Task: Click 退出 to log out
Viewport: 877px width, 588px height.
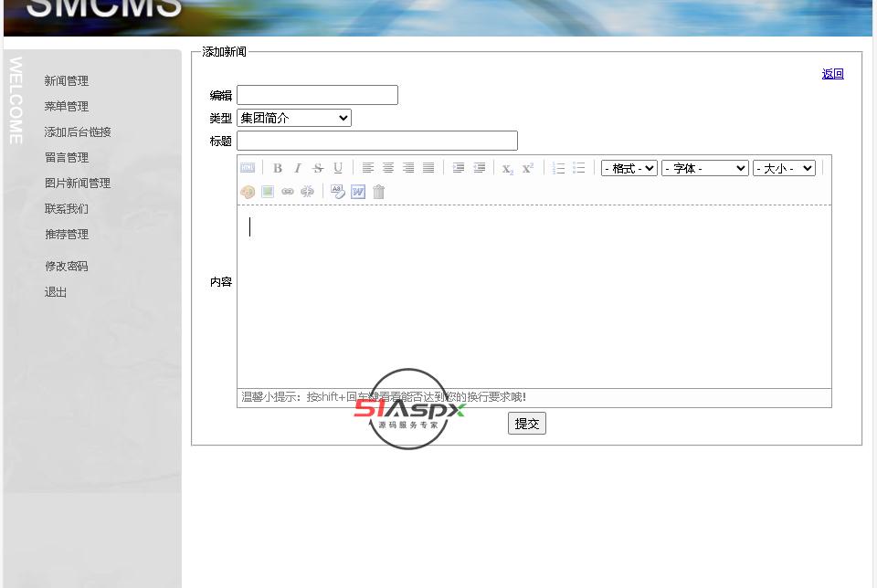Action: pos(56,292)
